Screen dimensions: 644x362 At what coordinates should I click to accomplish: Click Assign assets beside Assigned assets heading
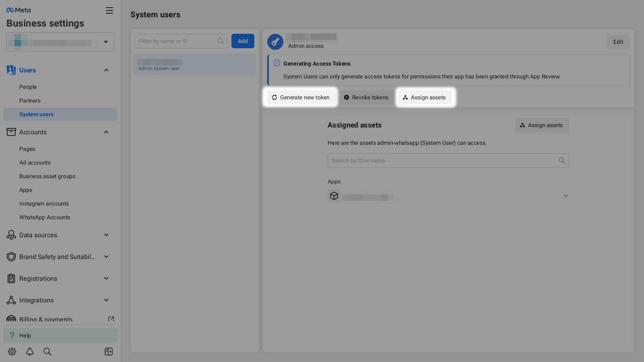(x=542, y=125)
